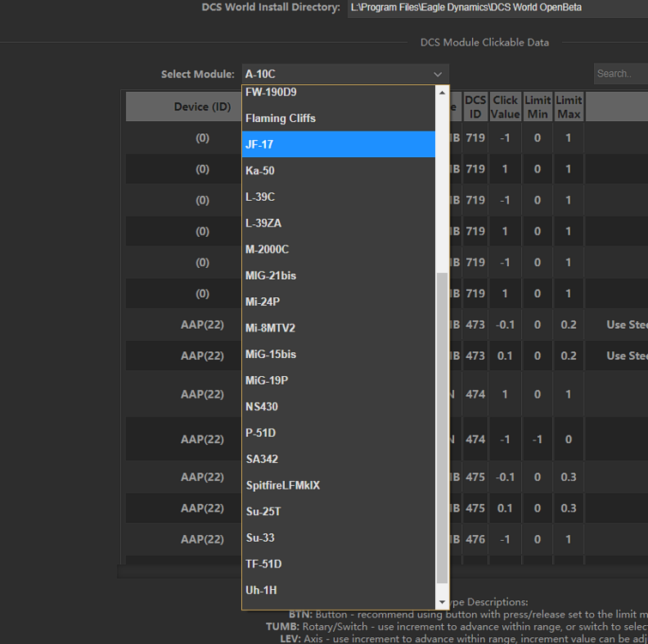Click dropdown list scroll down arrow
The height and width of the screenshot is (644, 648).
[x=442, y=602]
